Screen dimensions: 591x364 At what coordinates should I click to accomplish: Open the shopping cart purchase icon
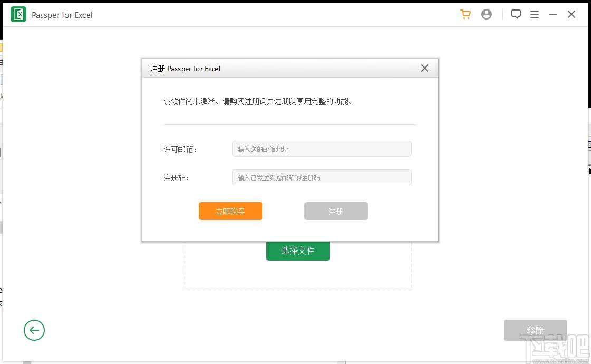[465, 15]
